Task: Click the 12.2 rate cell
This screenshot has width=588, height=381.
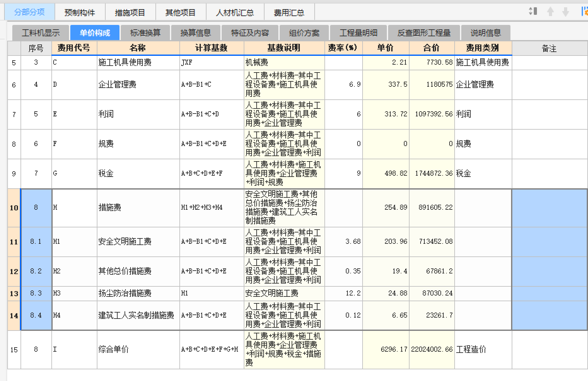Action: point(343,293)
